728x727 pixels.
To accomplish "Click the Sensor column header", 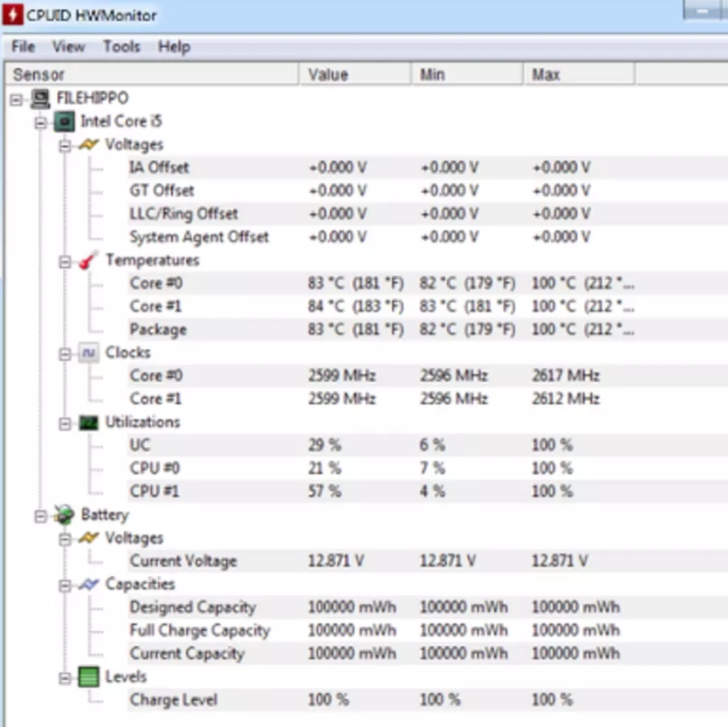I will coord(151,74).
